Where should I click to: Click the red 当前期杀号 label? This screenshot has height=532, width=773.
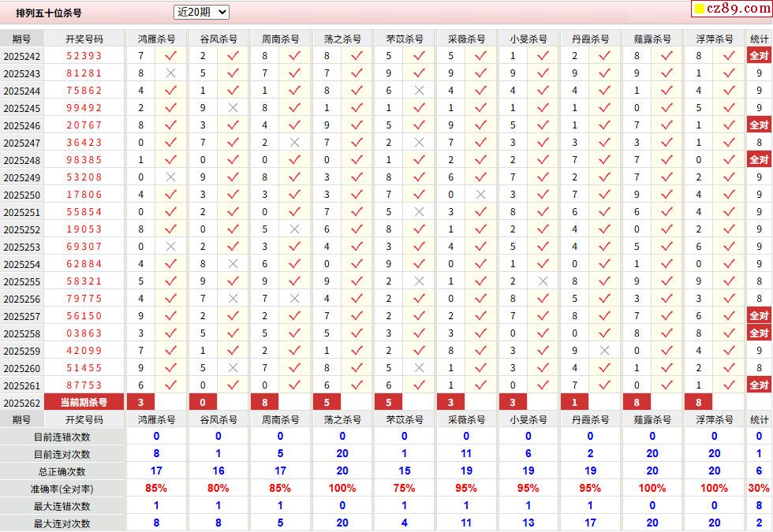click(x=84, y=403)
